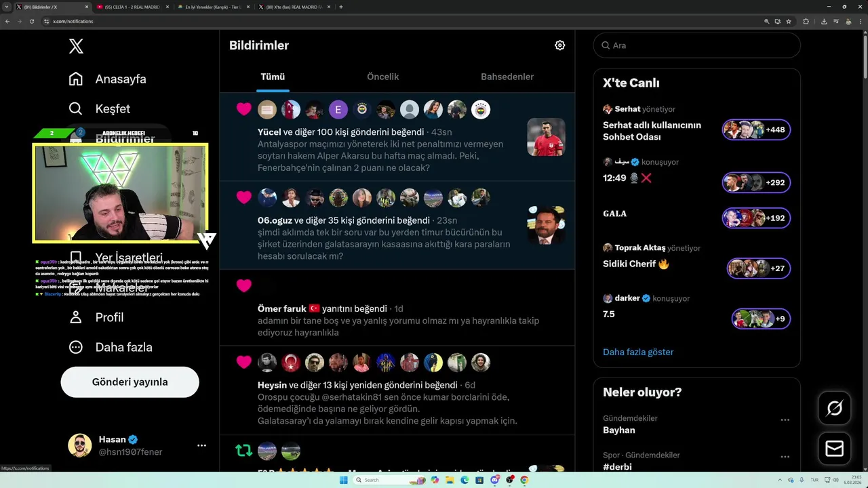This screenshot has height=488, width=868.
Task: Open Toprak Aktaş's Sidiki Cherif space
Action: tap(635, 264)
